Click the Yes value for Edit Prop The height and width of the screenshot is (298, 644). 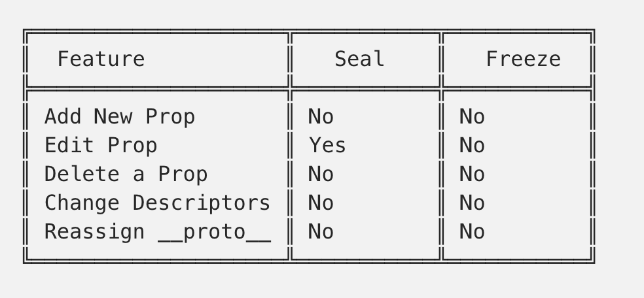click(327, 146)
